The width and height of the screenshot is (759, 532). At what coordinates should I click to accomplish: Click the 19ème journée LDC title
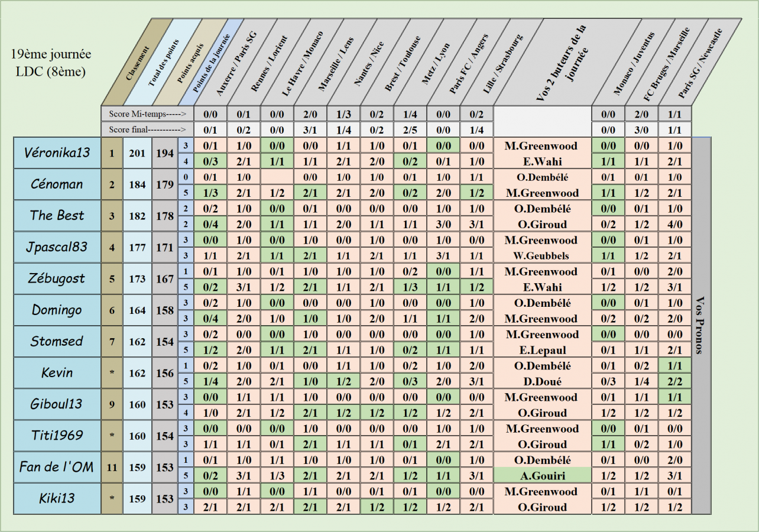coord(51,63)
